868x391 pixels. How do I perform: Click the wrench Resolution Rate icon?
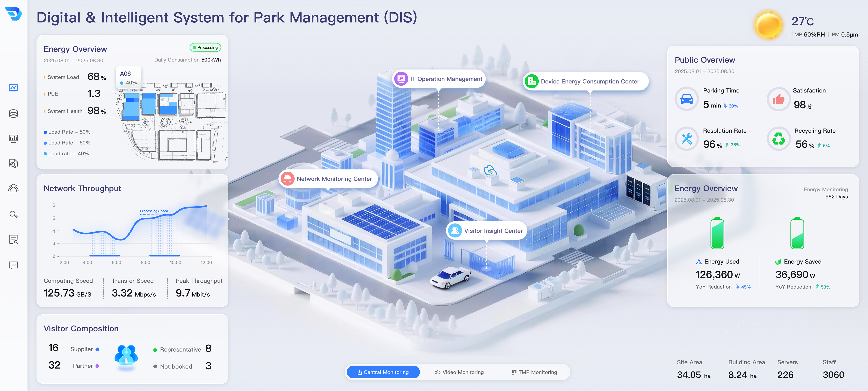[x=686, y=139]
